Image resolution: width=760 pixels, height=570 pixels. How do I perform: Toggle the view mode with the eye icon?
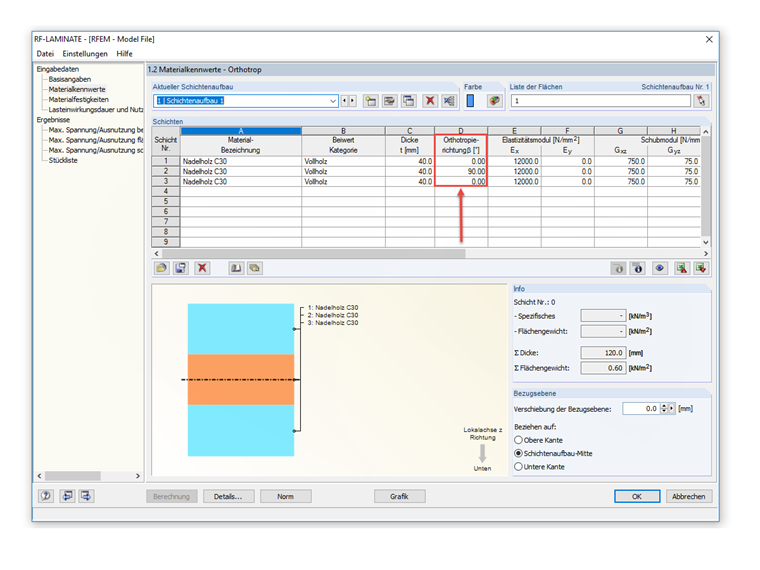pyautogui.click(x=660, y=268)
